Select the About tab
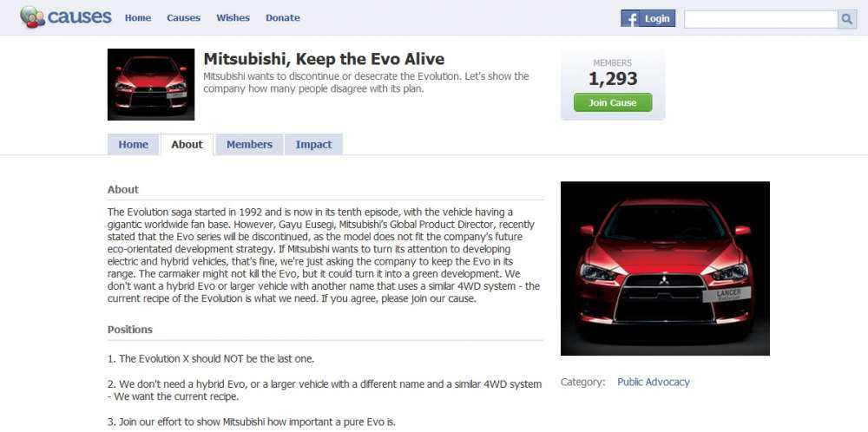Image resolution: width=868 pixels, height=432 pixels. [187, 144]
